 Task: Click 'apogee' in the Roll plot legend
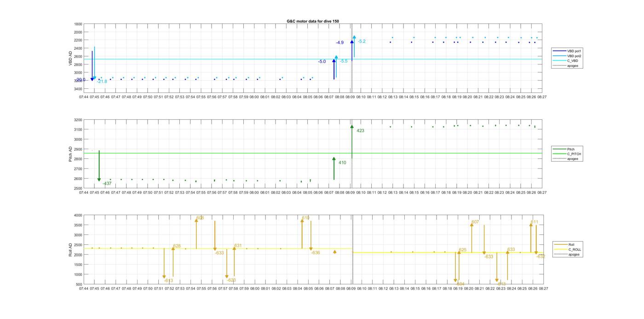click(x=567, y=254)
